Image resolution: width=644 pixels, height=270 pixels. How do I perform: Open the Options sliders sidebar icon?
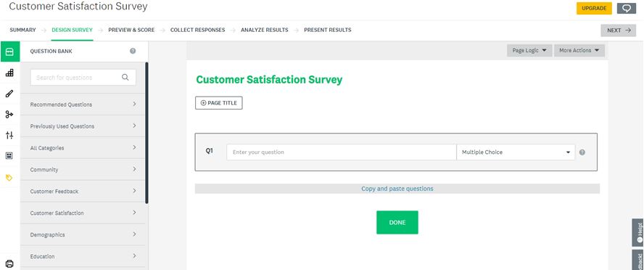pyautogui.click(x=9, y=135)
